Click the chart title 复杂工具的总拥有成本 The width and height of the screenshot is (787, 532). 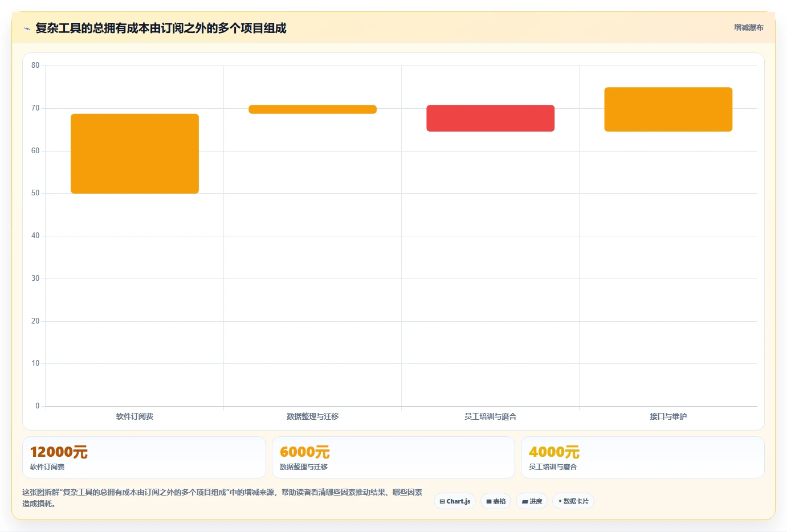pyautogui.click(x=161, y=28)
